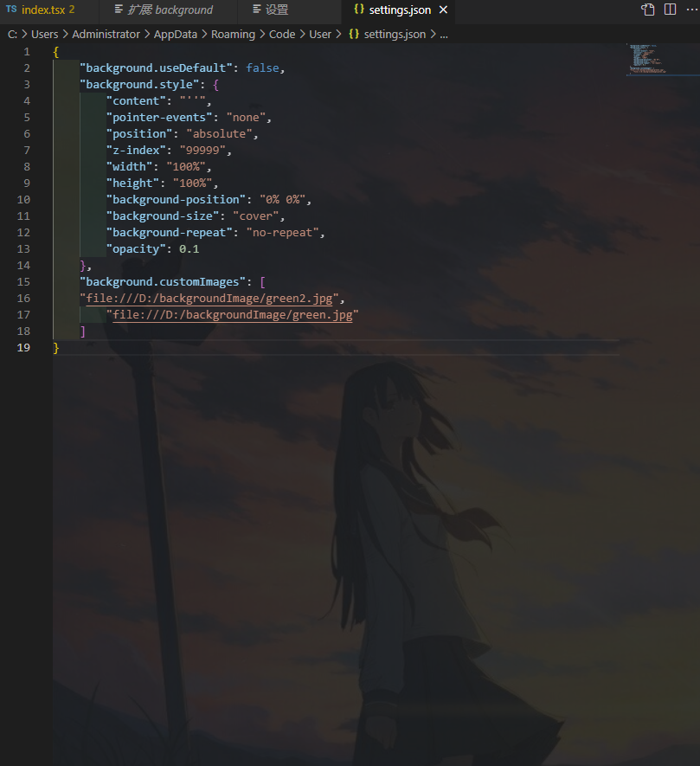Click the "absolute" value
The width and height of the screenshot is (700, 766).
pyautogui.click(x=219, y=134)
